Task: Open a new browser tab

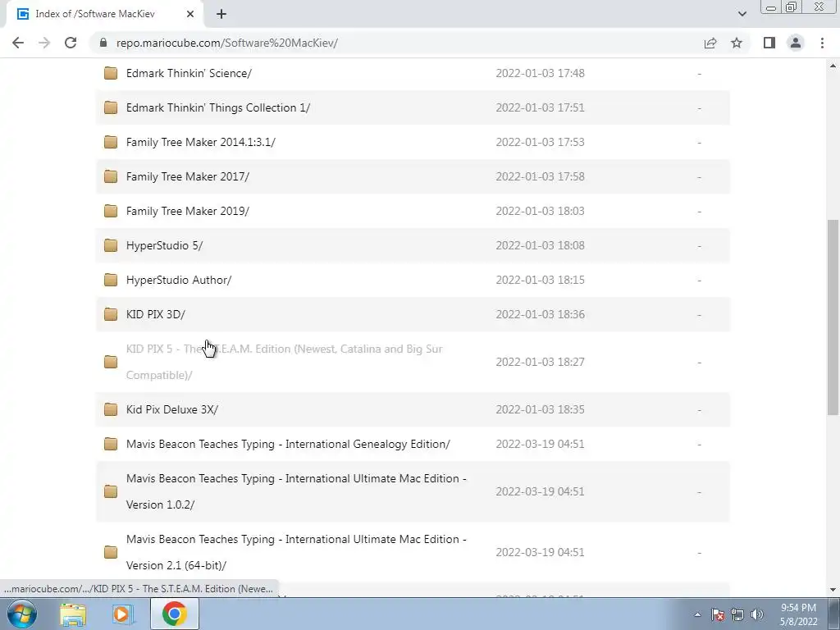Action: (x=221, y=15)
